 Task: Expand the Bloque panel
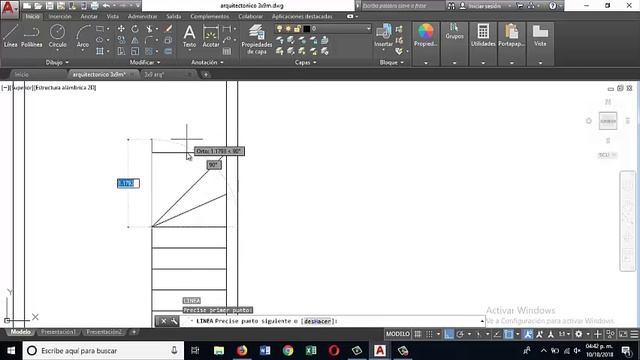(391, 62)
